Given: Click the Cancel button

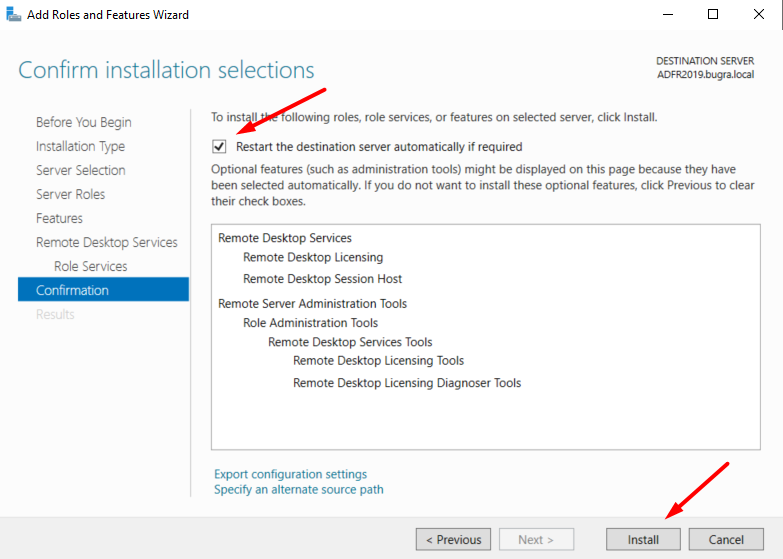Looking at the screenshot, I should tap(726, 540).
